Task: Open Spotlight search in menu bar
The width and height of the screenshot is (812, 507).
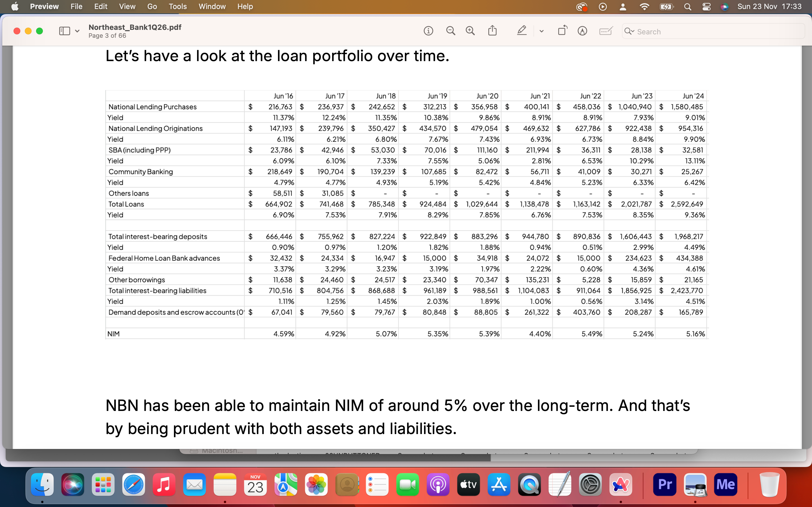Action: point(687,7)
